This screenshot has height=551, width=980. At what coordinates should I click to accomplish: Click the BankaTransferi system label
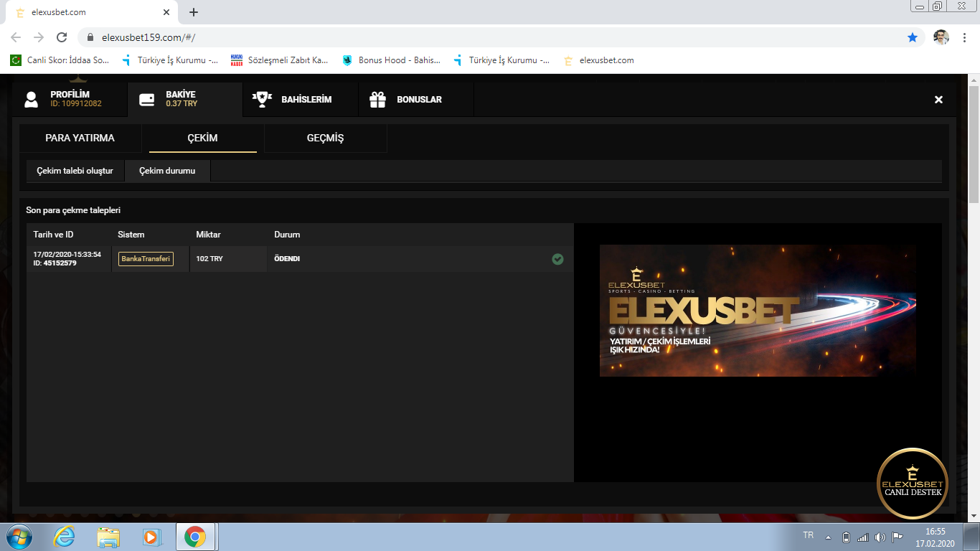point(146,259)
